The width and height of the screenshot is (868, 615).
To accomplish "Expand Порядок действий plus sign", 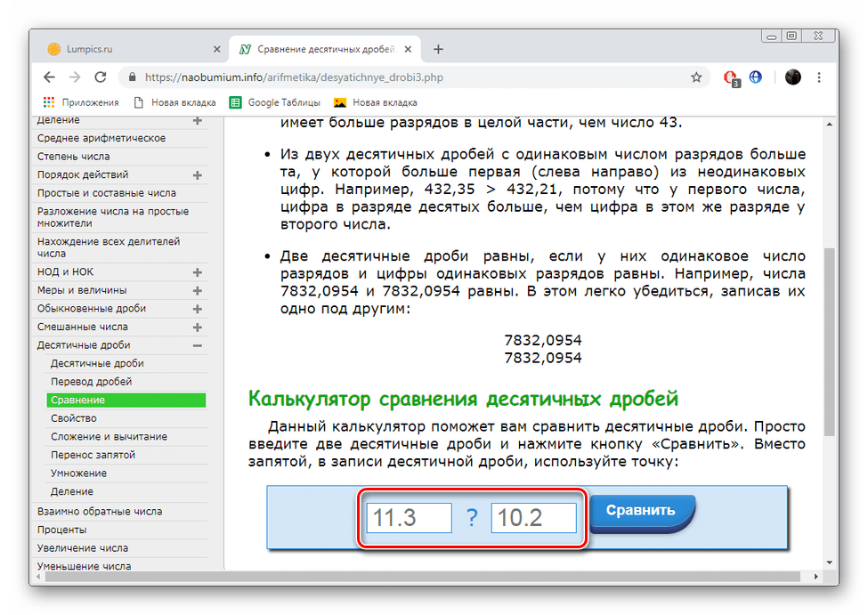I will (197, 175).
